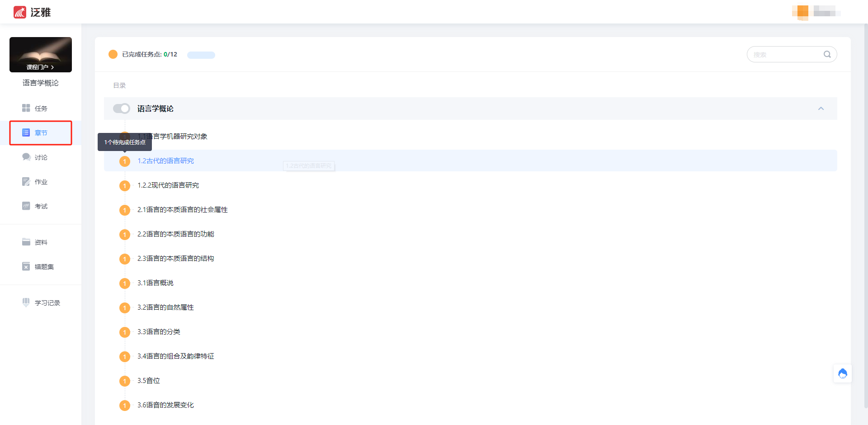Toggle the switch beside 语言学概论 heading
The image size is (868, 425).
[x=121, y=109]
